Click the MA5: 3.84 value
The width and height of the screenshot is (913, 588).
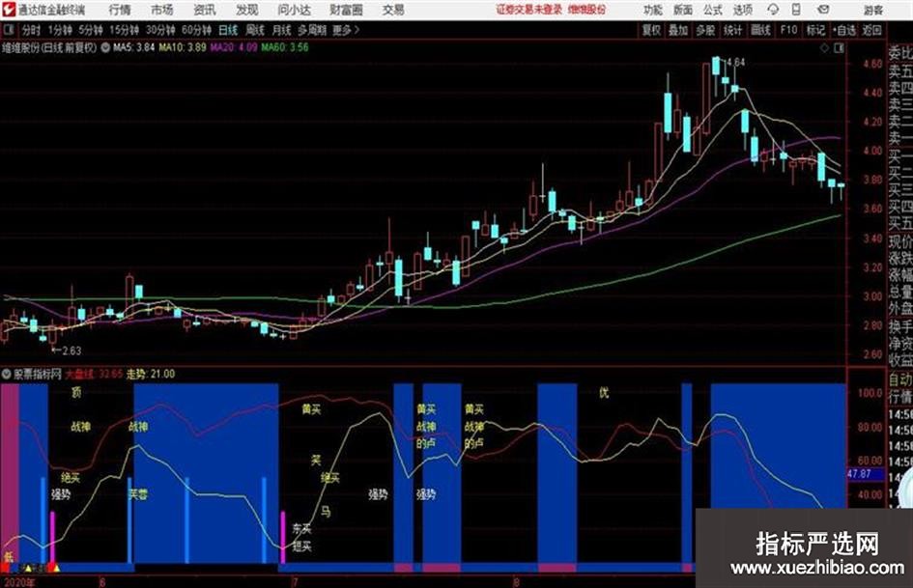pos(134,47)
